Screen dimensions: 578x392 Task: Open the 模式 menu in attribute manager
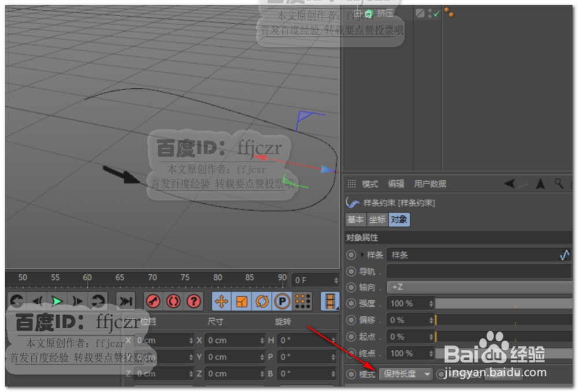370,184
